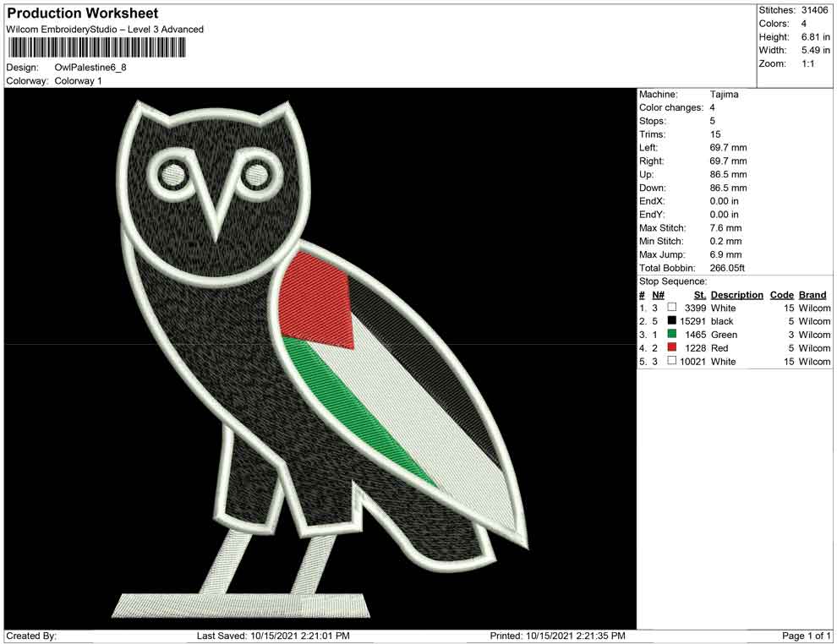Click the stitch count '3399' in row 1
The image size is (837, 644).
[695, 308]
